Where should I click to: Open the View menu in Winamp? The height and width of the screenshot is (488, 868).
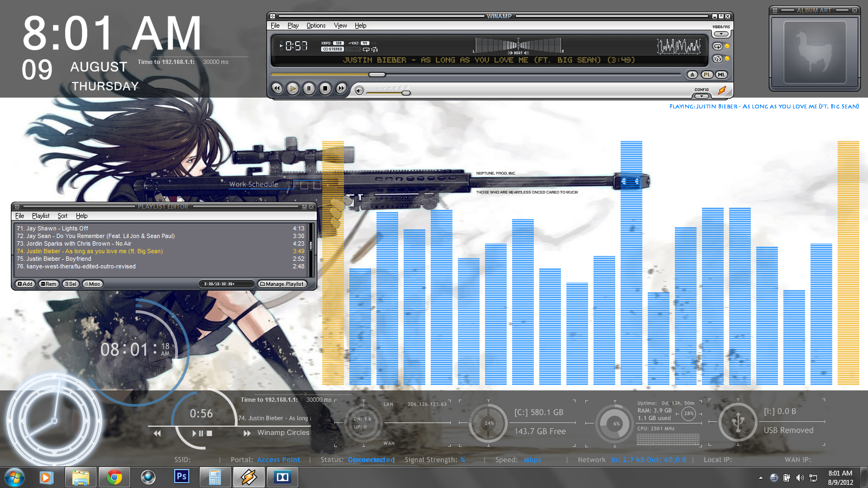(x=340, y=25)
